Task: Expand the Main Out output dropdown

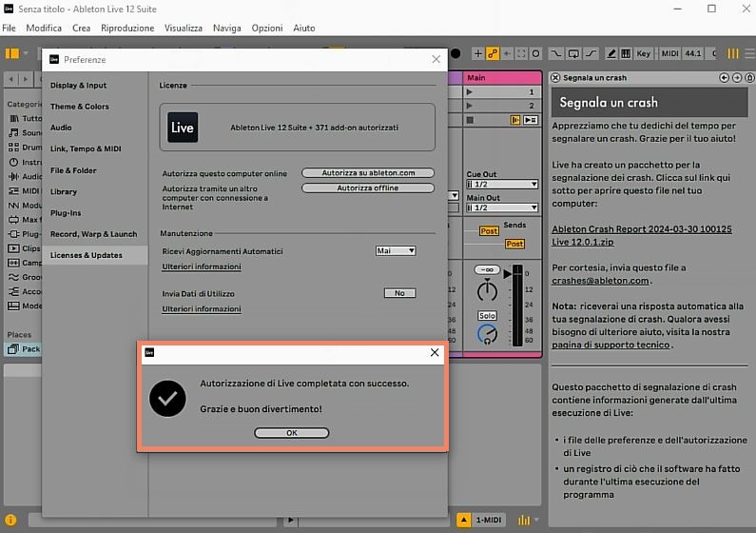Action: 501,207
